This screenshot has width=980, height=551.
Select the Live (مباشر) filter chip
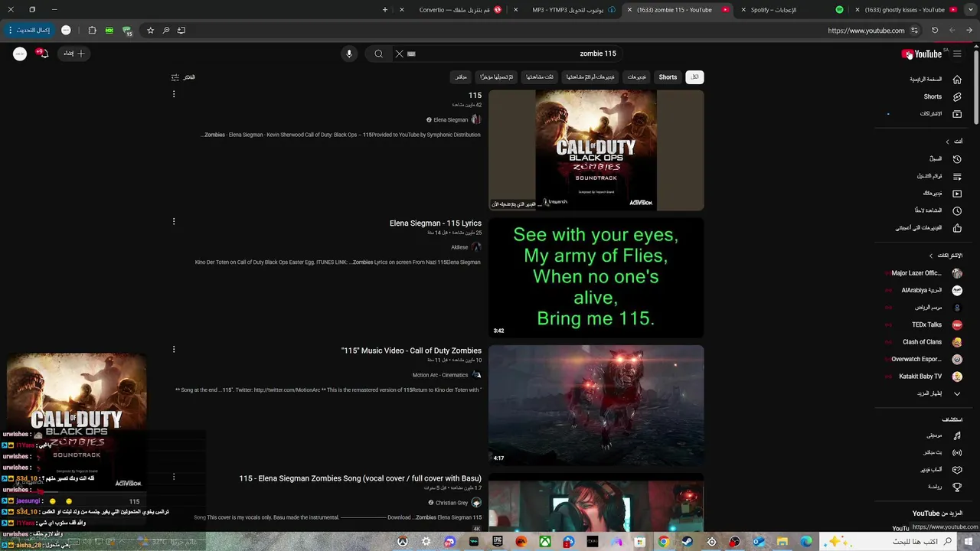click(x=461, y=77)
